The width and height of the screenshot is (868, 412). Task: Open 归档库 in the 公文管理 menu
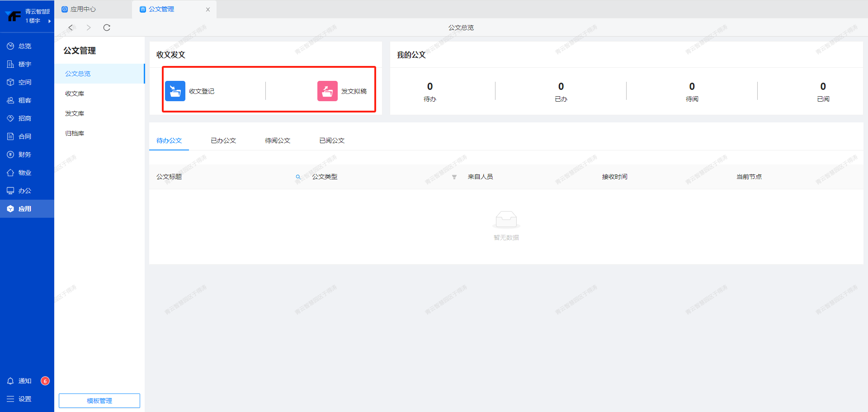(x=75, y=133)
